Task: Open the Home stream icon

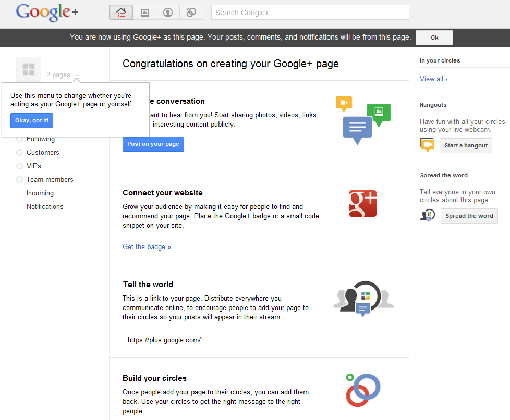Action: 121,13
